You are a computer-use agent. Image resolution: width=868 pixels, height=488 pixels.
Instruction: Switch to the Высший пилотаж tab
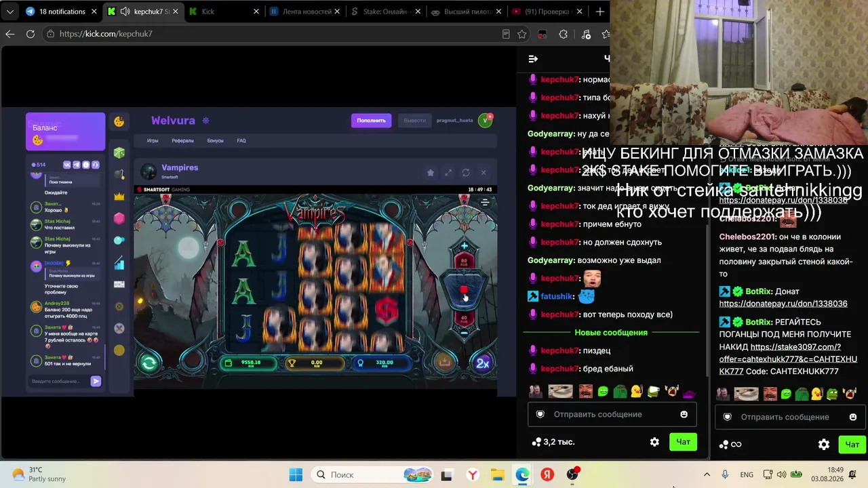(467, 12)
